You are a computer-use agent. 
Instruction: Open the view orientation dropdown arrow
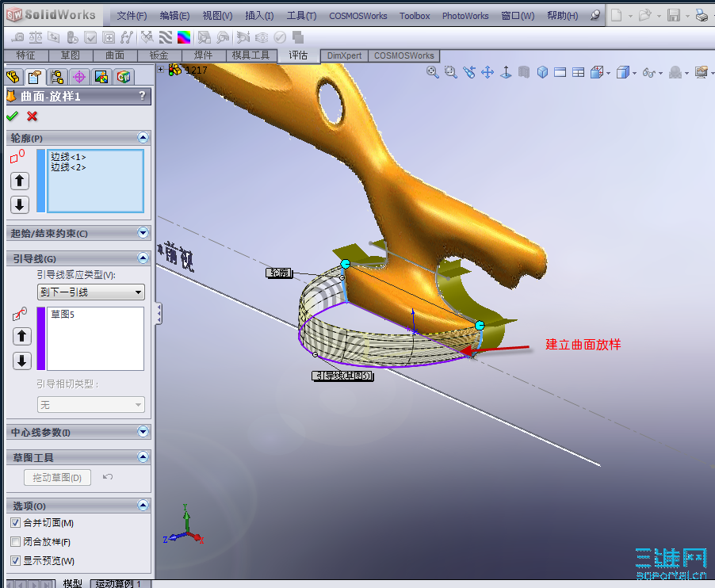609,73
